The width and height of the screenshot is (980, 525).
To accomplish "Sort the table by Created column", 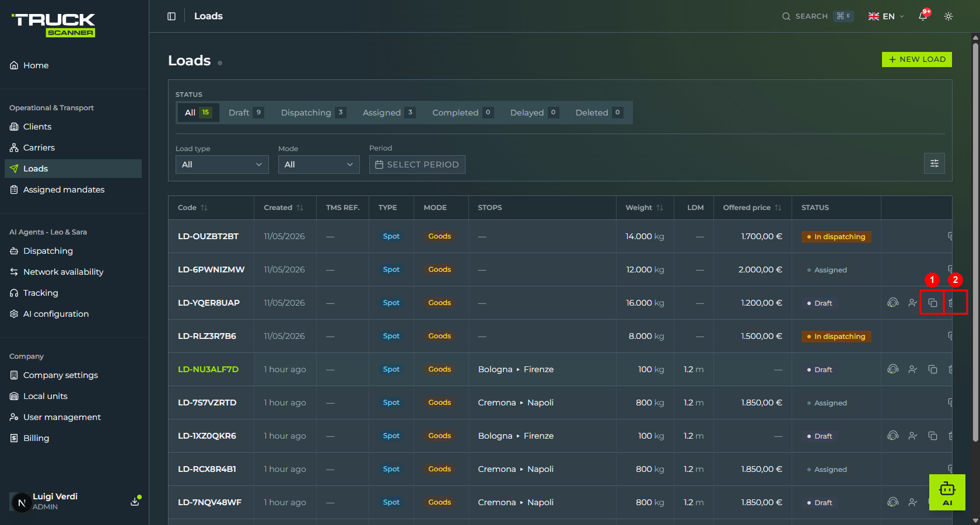I will [283, 208].
